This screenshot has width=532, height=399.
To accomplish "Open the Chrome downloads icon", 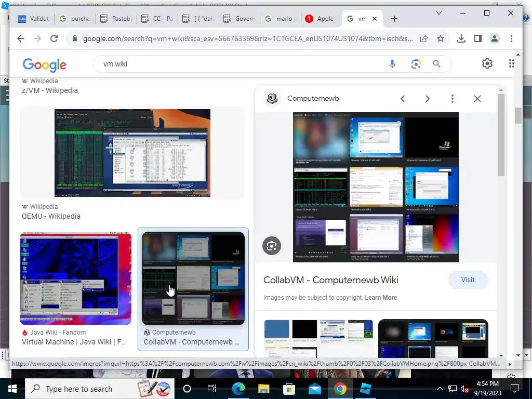I will point(461,38).
